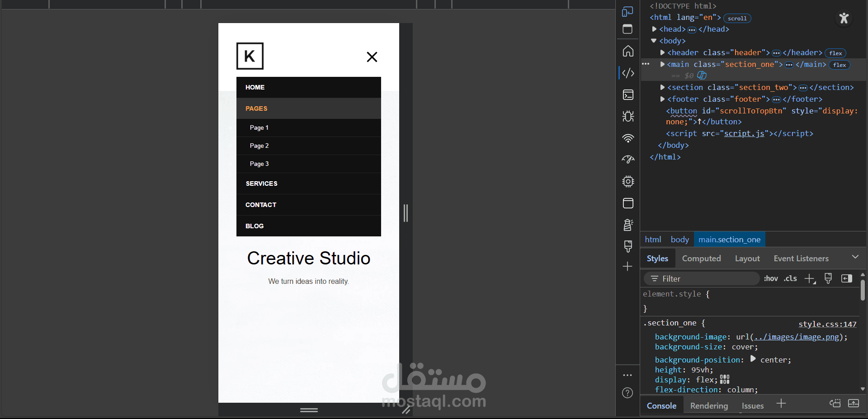The image size is (868, 419).
Task: Toggle flex badge on main element
Action: (x=840, y=65)
